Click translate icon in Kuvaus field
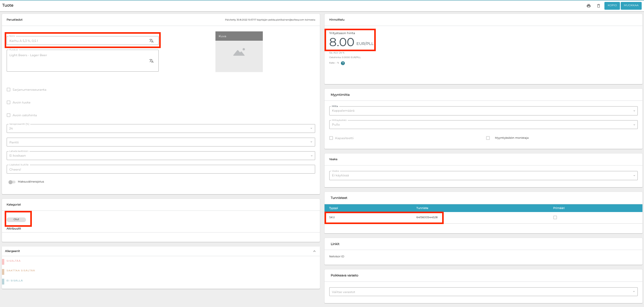The height and width of the screenshot is (307, 644). pyautogui.click(x=151, y=61)
